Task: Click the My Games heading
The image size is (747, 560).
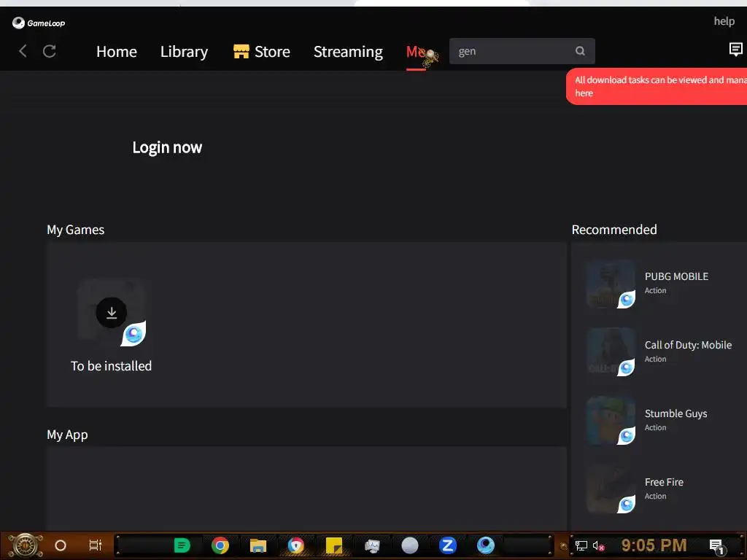Action: (x=75, y=230)
